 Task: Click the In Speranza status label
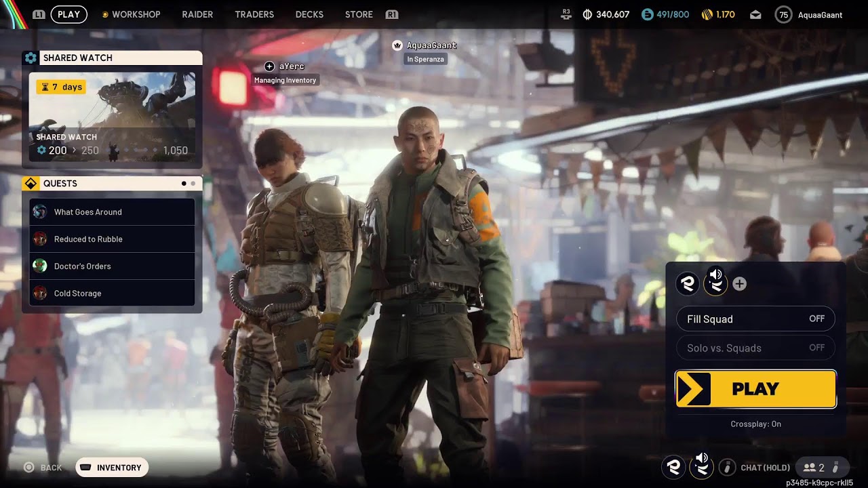pos(425,59)
